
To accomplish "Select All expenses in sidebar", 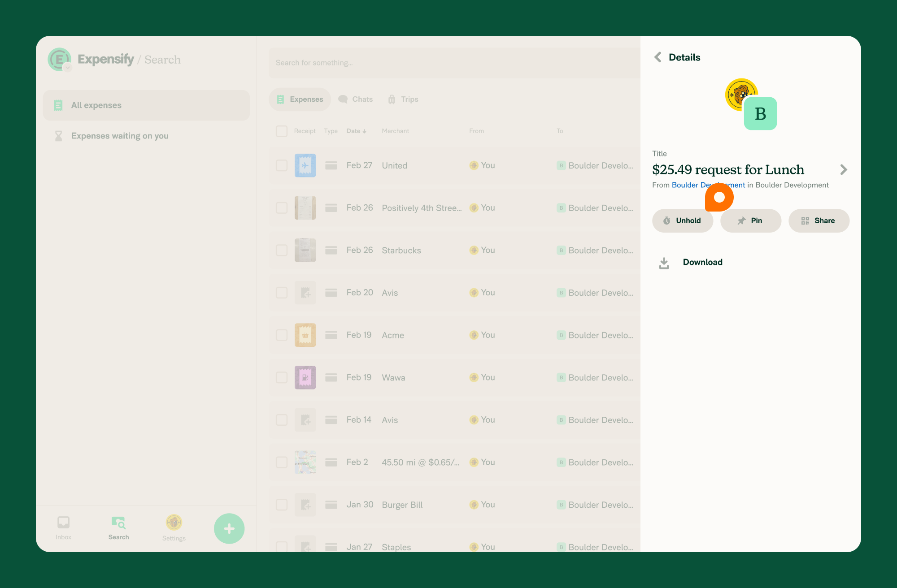I will pyautogui.click(x=146, y=105).
